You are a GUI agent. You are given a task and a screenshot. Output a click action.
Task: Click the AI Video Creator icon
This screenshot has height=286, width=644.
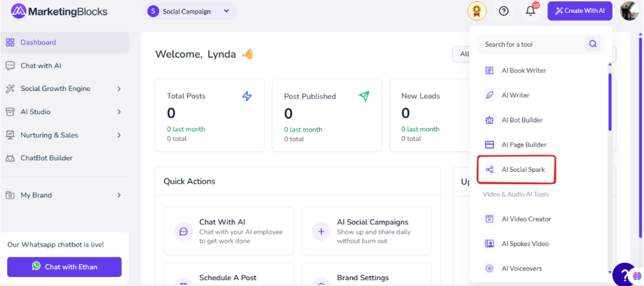point(489,219)
